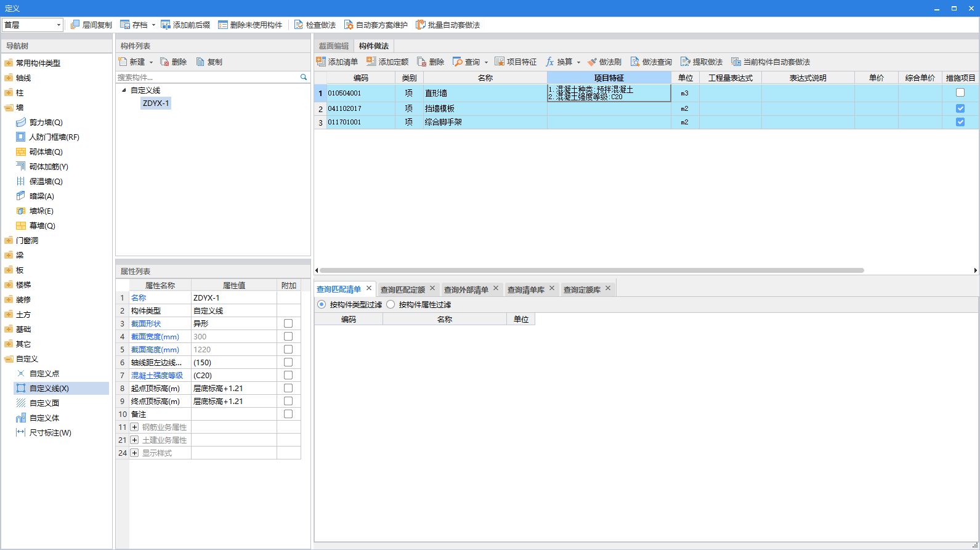Click the 删除 icon in 构件列表
This screenshot has height=550, width=980.
coord(164,62)
